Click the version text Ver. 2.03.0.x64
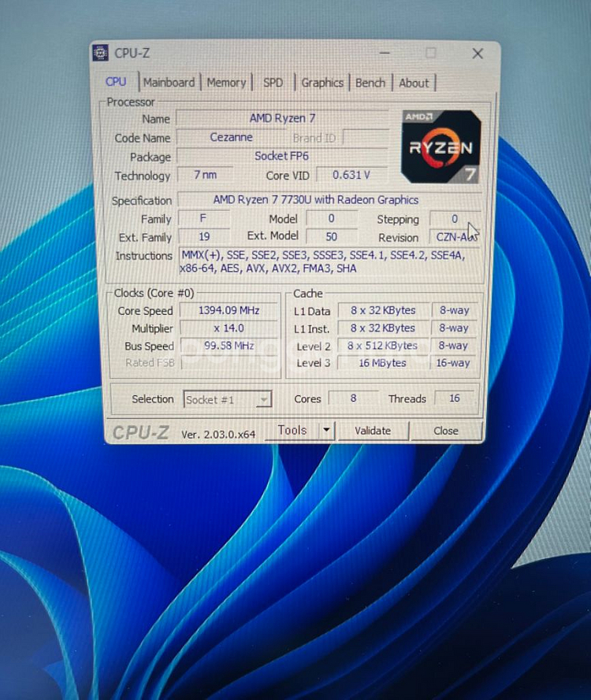This screenshot has width=591, height=700. click(x=218, y=434)
